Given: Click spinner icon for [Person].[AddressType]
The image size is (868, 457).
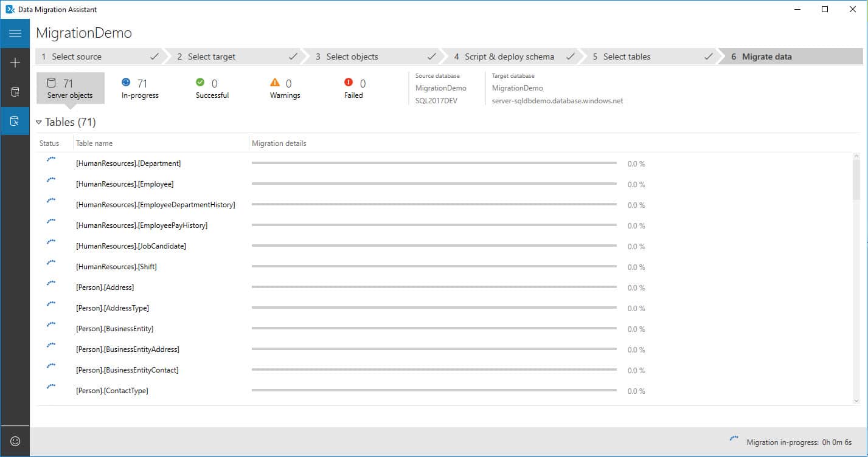Looking at the screenshot, I should [x=51, y=304].
